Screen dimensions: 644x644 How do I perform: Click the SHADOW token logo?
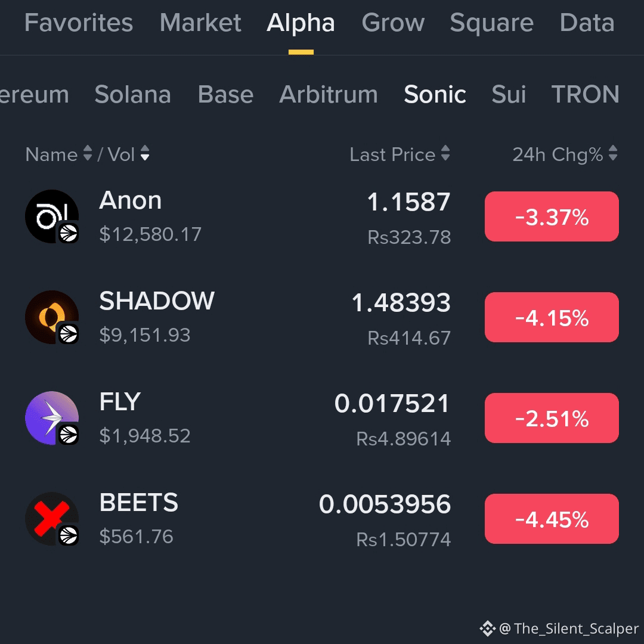[x=51, y=317]
